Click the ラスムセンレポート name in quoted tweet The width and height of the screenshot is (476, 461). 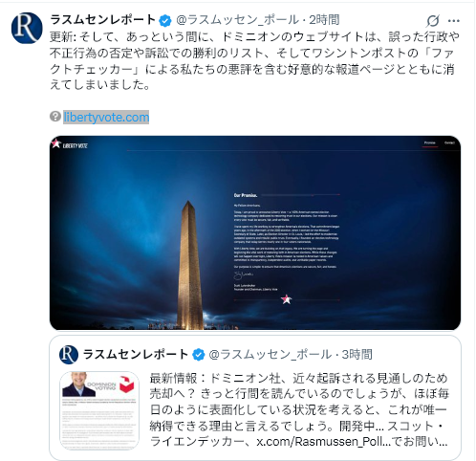pyautogui.click(x=136, y=355)
